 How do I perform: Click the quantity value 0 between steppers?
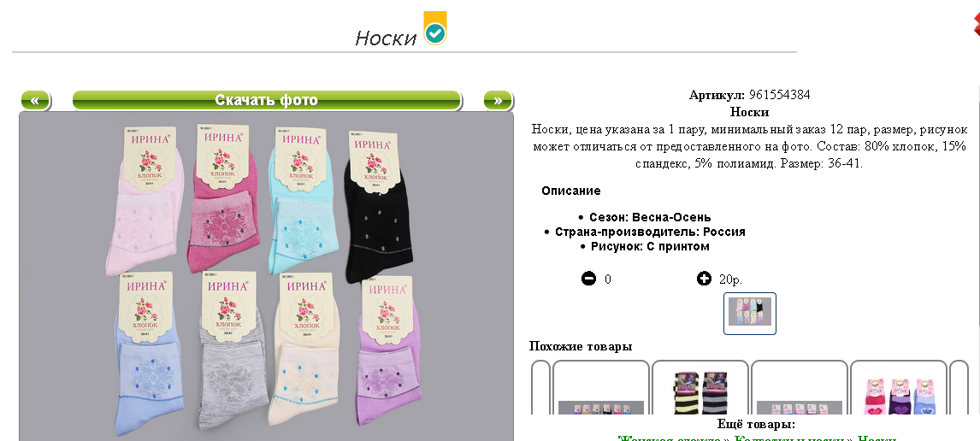click(607, 279)
